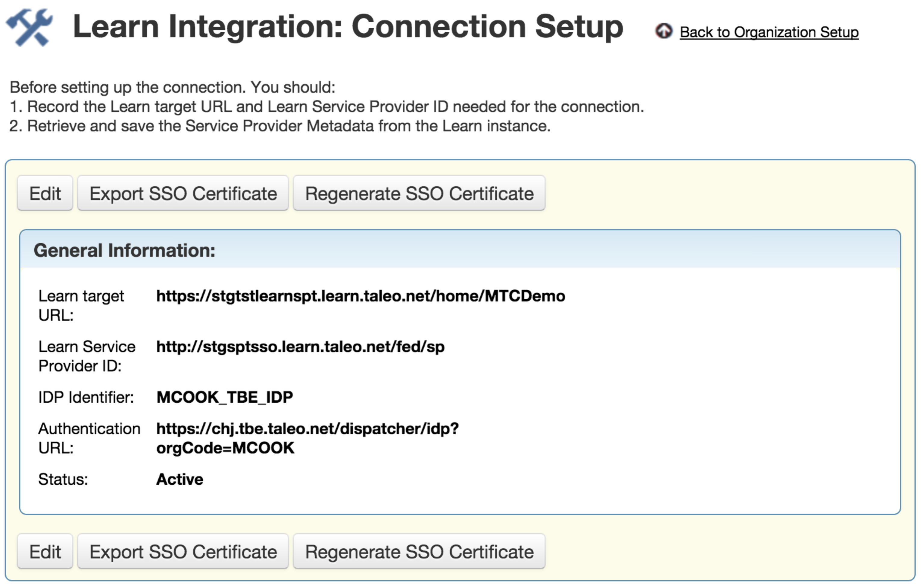The image size is (924, 586).
Task: Open the Back to Organization Setup link
Action: click(x=769, y=32)
